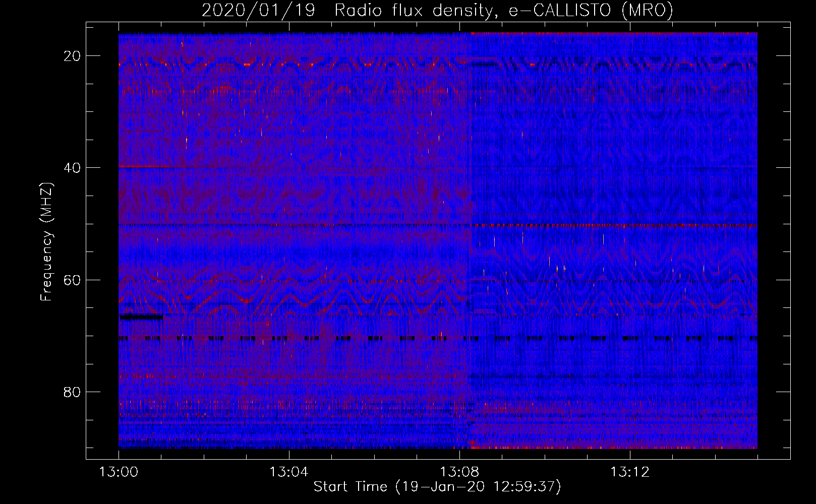This screenshot has width=816, height=504.
Task: Click the 40 MHz frequency tick label
Action: tap(72, 168)
